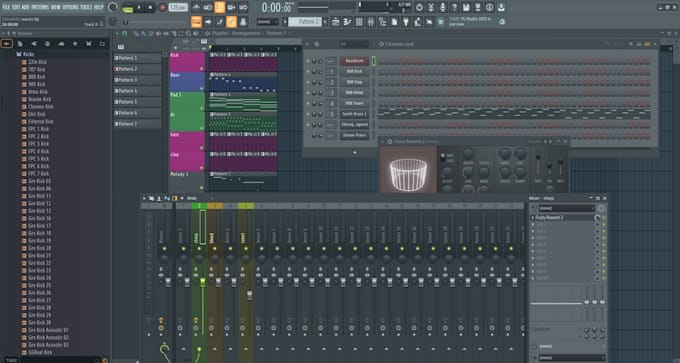Click the red record button

[163, 7]
